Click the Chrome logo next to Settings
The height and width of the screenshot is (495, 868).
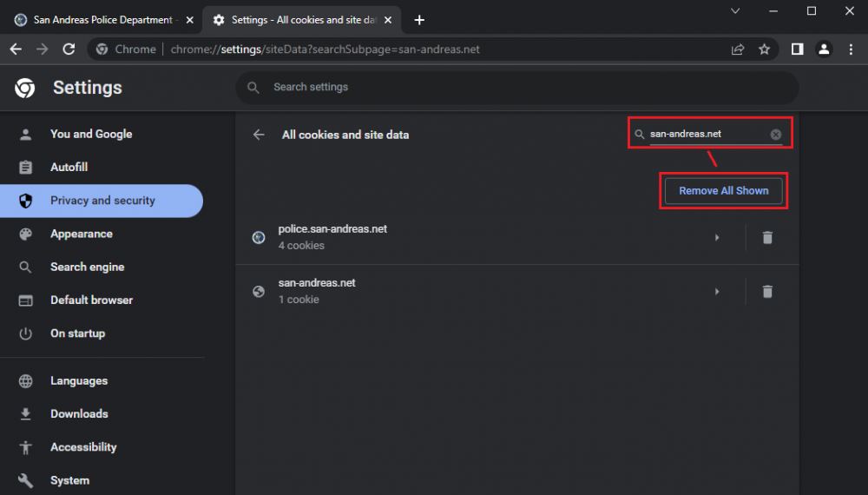[25, 88]
